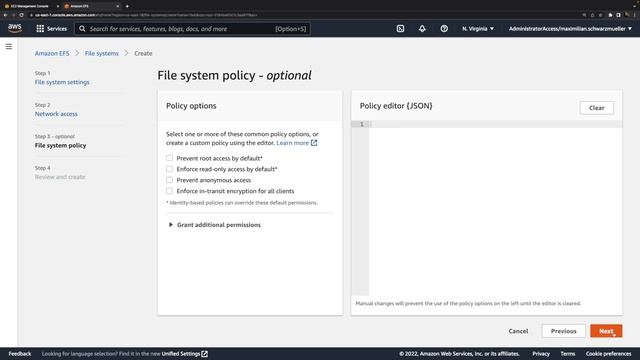Image resolution: width=640 pixels, height=360 pixels.
Task: Click the Feedback link in footer
Action: pyautogui.click(x=20, y=354)
